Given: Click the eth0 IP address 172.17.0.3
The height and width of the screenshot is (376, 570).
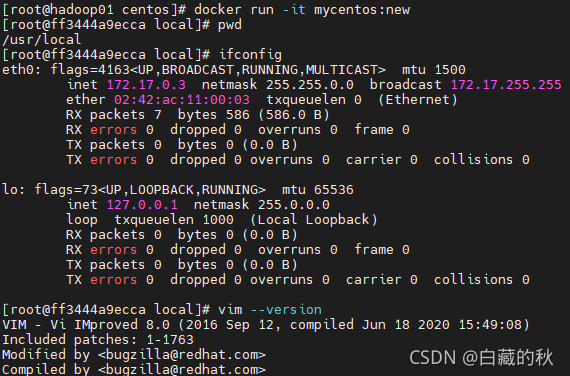Looking at the screenshot, I should (146, 85).
